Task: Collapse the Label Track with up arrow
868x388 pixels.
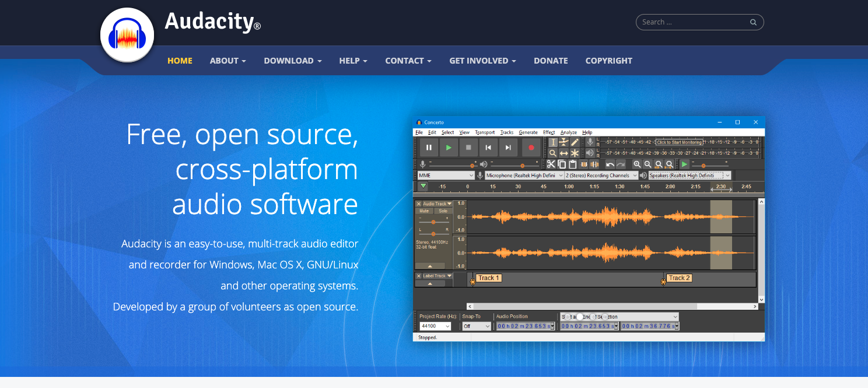Action: point(430,284)
